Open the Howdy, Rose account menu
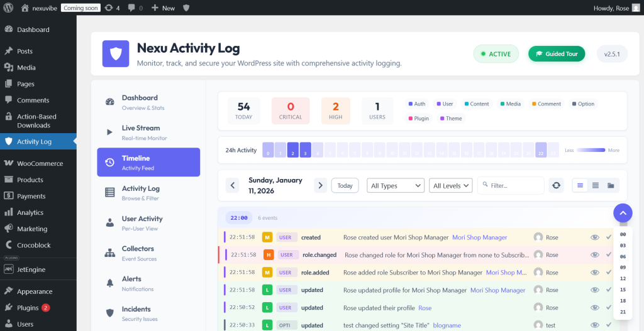 616,8
